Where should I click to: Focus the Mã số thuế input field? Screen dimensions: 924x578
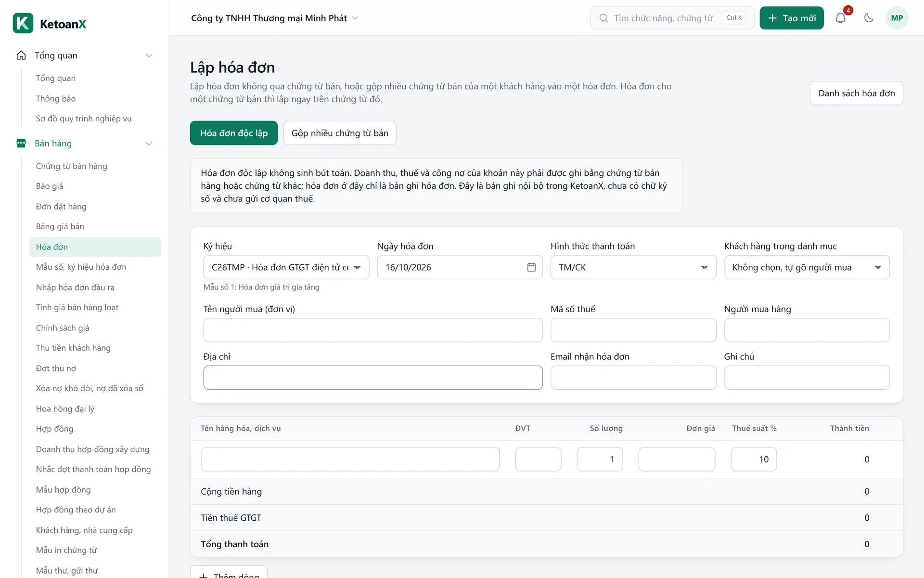click(x=633, y=330)
